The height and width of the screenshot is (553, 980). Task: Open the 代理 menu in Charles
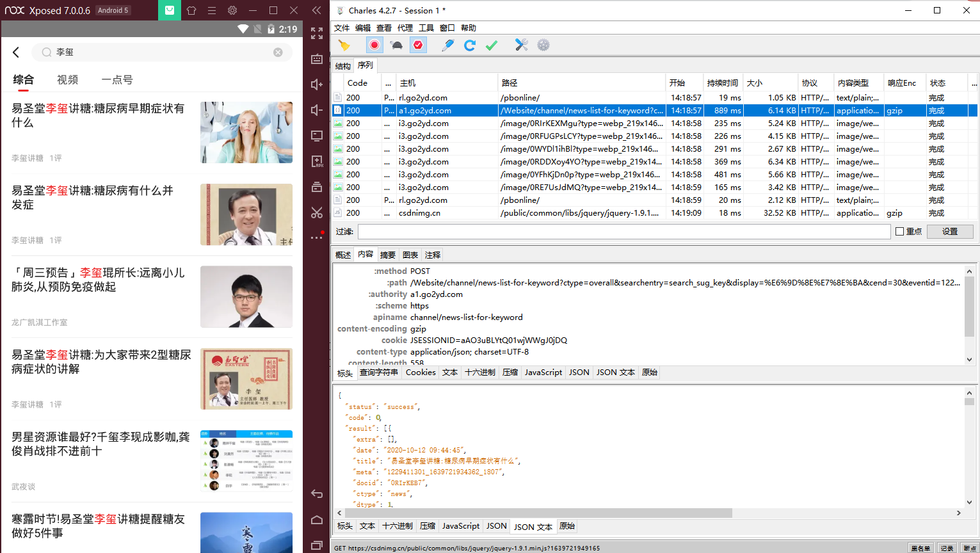coord(405,28)
